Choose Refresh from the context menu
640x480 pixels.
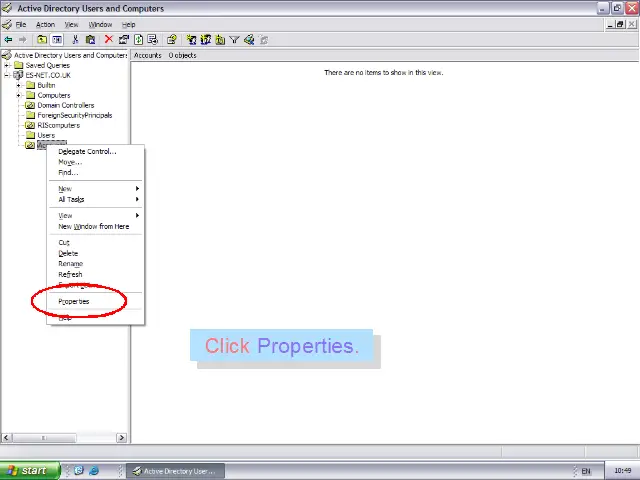coord(96,274)
